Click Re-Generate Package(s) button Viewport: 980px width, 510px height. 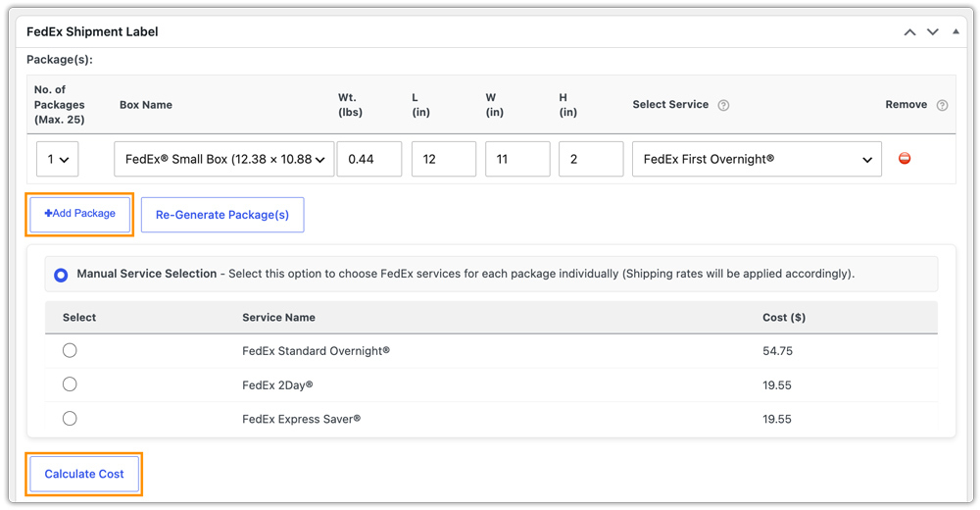[222, 215]
